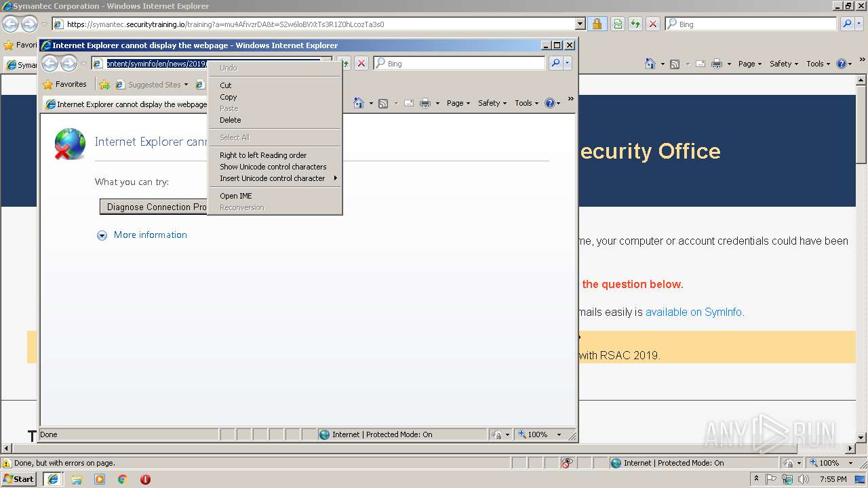Open Tools menu in Symantec window

coord(818,64)
